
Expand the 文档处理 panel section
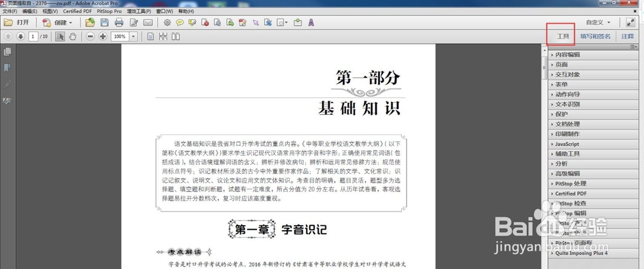594,124
